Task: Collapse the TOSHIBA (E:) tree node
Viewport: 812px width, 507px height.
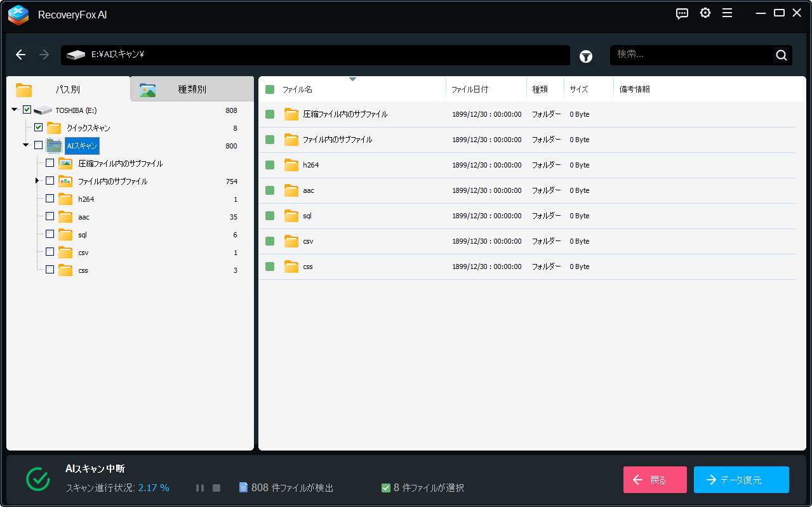Action: click(14, 110)
